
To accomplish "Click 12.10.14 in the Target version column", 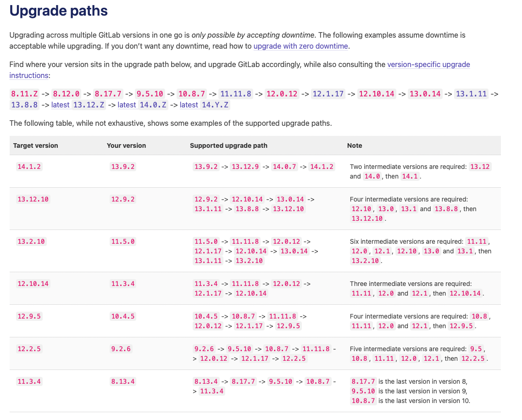I will pos(33,284).
